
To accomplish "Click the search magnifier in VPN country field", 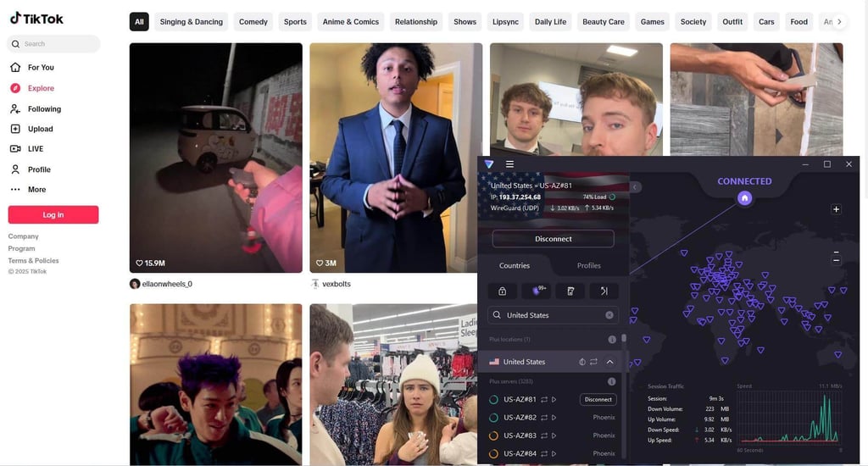I will tap(497, 315).
